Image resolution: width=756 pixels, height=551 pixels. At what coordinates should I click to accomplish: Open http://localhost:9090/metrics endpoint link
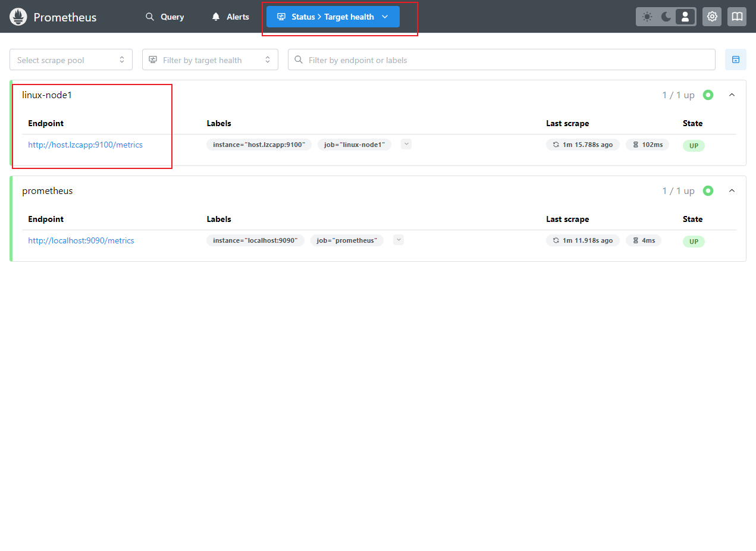[81, 240]
